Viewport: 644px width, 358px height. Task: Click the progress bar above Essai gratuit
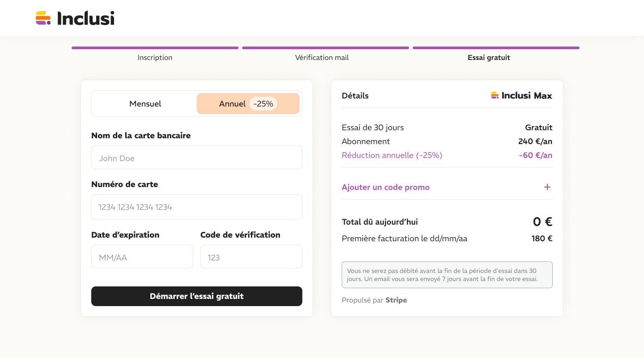click(496, 48)
